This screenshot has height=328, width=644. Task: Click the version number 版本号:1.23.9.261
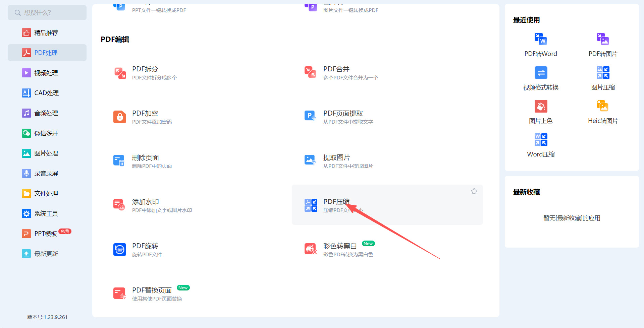47,317
